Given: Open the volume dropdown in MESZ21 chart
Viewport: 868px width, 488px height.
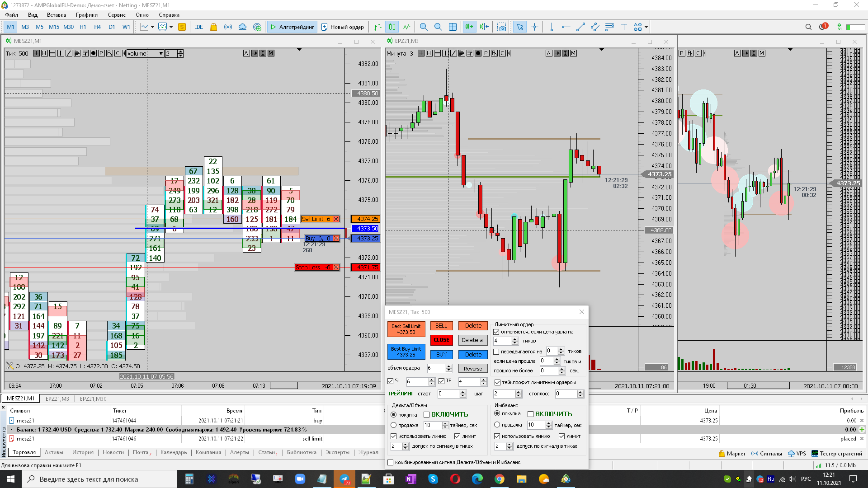Looking at the screenshot, I should 161,53.
